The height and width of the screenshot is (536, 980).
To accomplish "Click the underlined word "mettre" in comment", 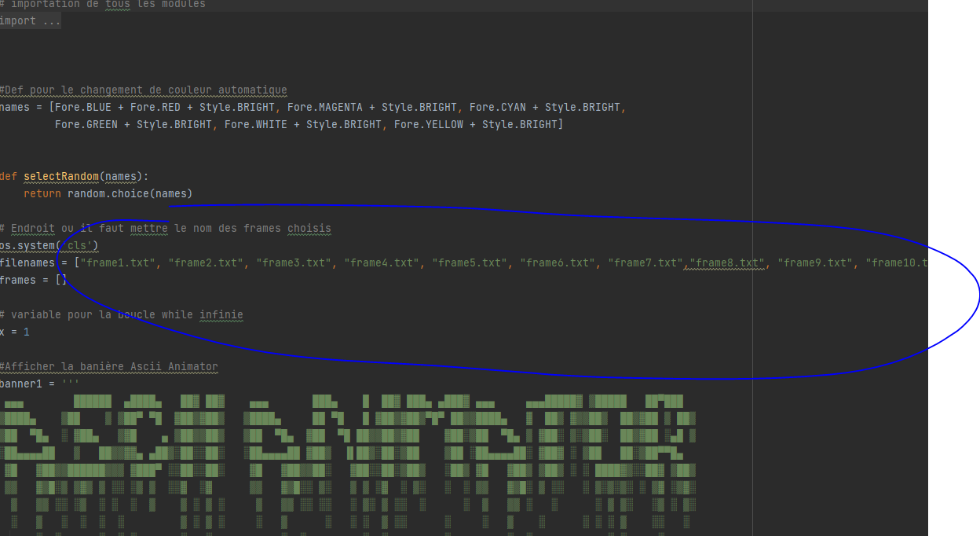I will [x=150, y=228].
